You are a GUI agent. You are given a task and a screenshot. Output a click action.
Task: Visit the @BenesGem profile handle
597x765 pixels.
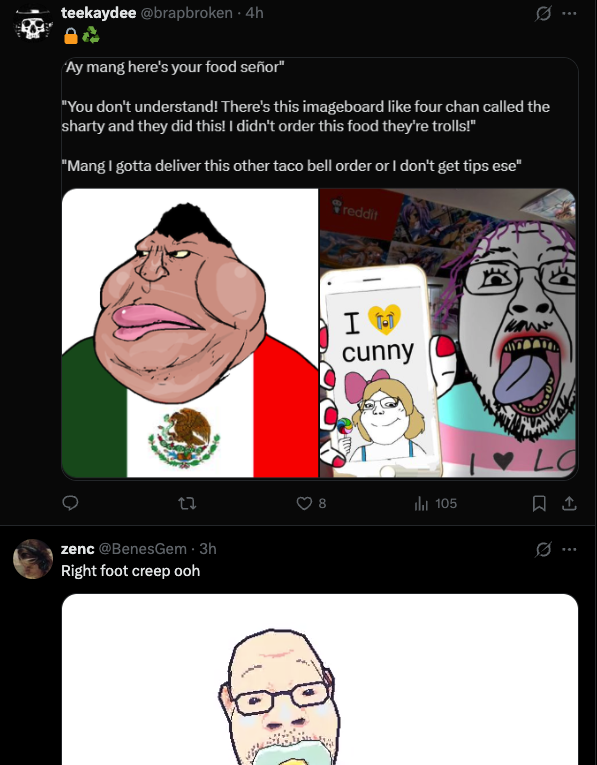pos(142,549)
